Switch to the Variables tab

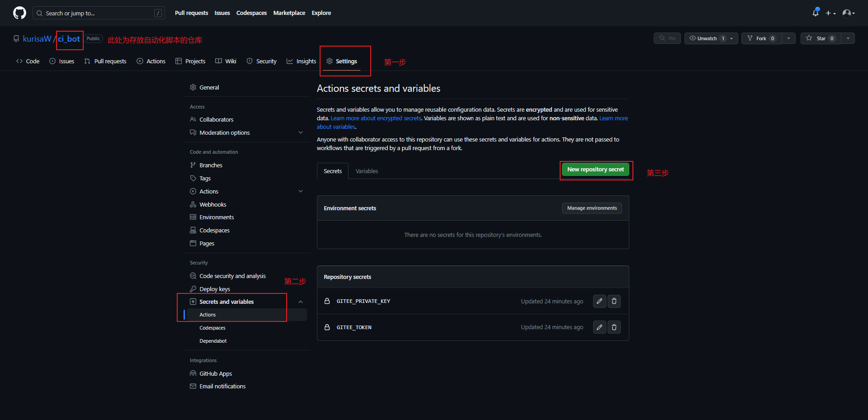[x=367, y=171]
